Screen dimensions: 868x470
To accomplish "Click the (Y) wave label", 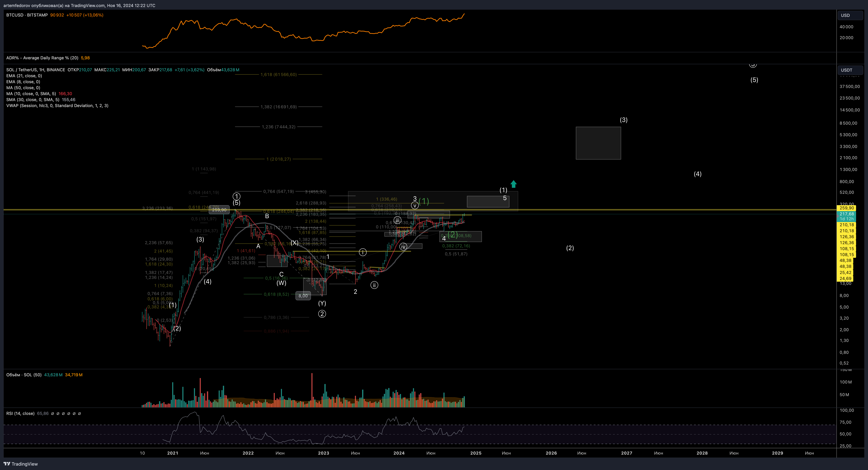I will pyautogui.click(x=322, y=303).
